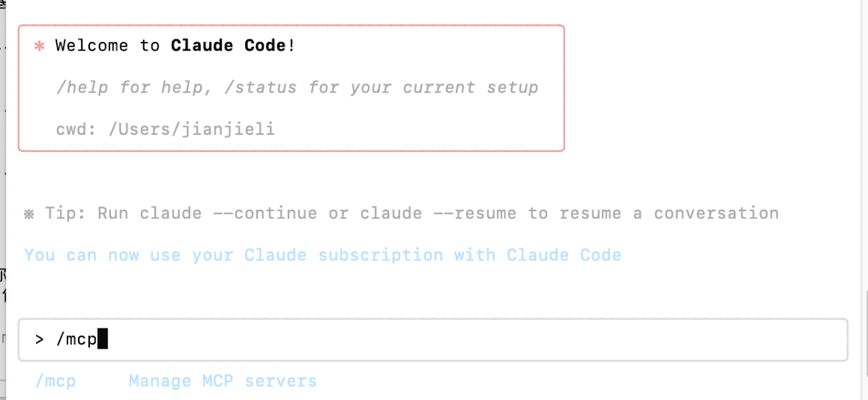Click the typed "/mcp" text in prompt
Viewport: 868px width, 400px height.
click(76, 340)
